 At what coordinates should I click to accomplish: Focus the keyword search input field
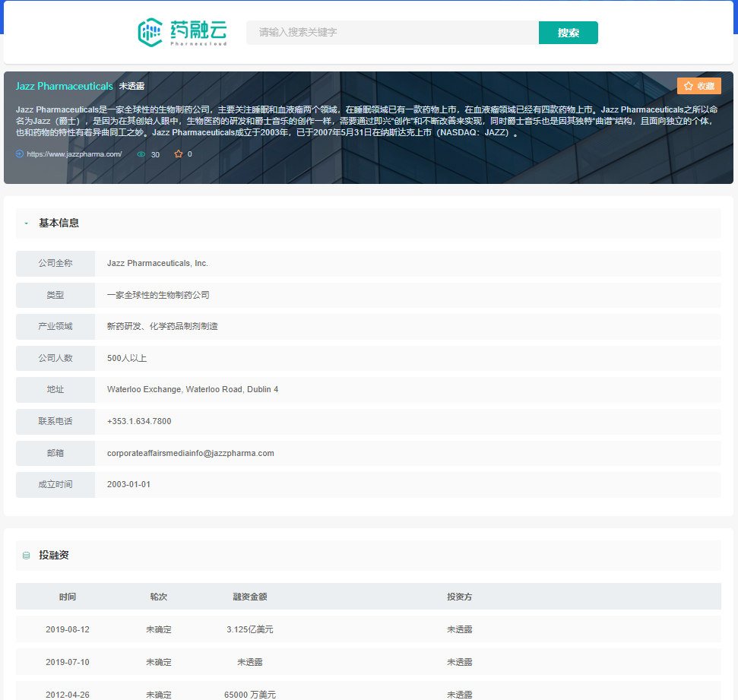tap(392, 33)
